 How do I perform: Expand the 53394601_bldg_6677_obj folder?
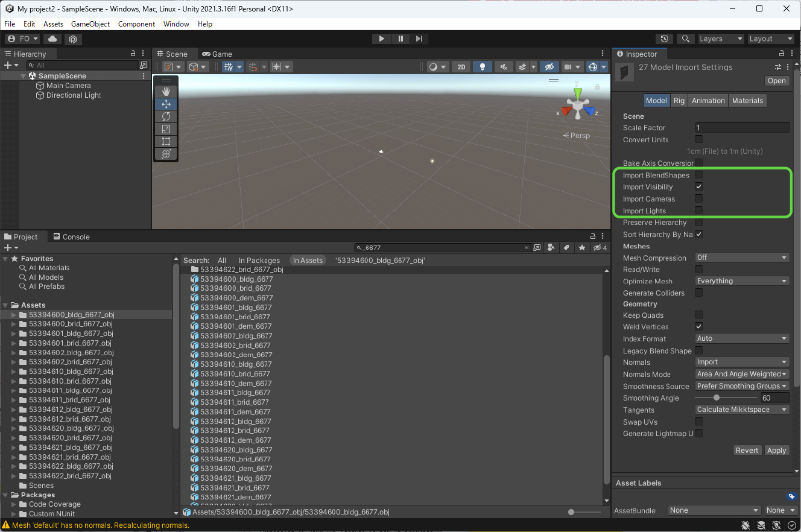14,334
